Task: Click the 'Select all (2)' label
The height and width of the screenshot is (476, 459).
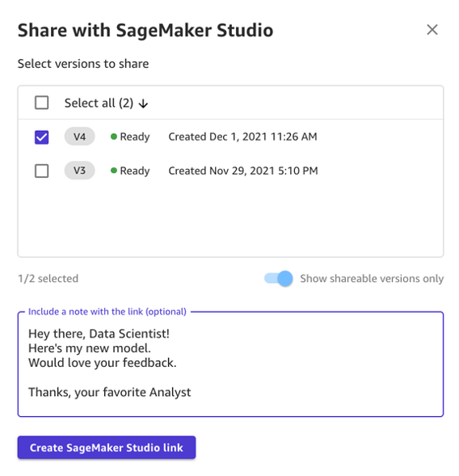Action: pos(99,103)
